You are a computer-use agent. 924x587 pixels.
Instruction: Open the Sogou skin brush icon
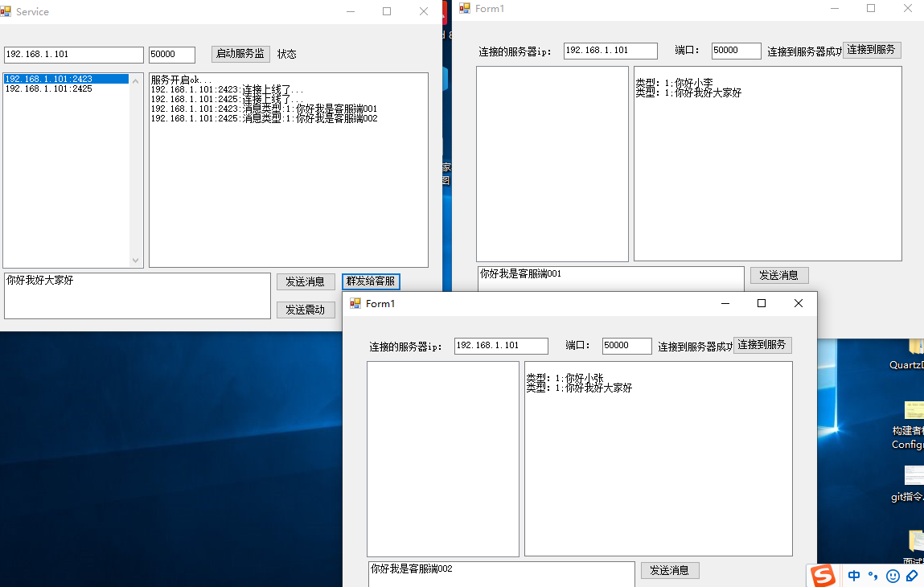click(912, 576)
